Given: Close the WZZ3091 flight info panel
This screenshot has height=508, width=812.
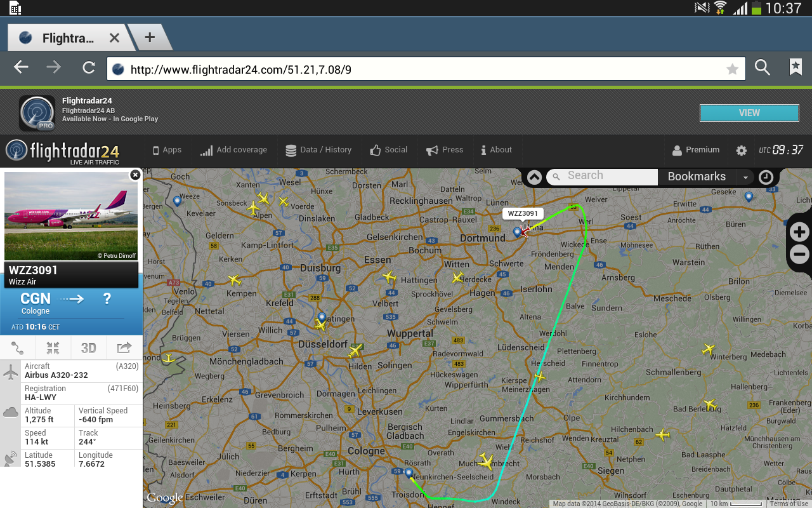Looking at the screenshot, I should coord(134,175).
